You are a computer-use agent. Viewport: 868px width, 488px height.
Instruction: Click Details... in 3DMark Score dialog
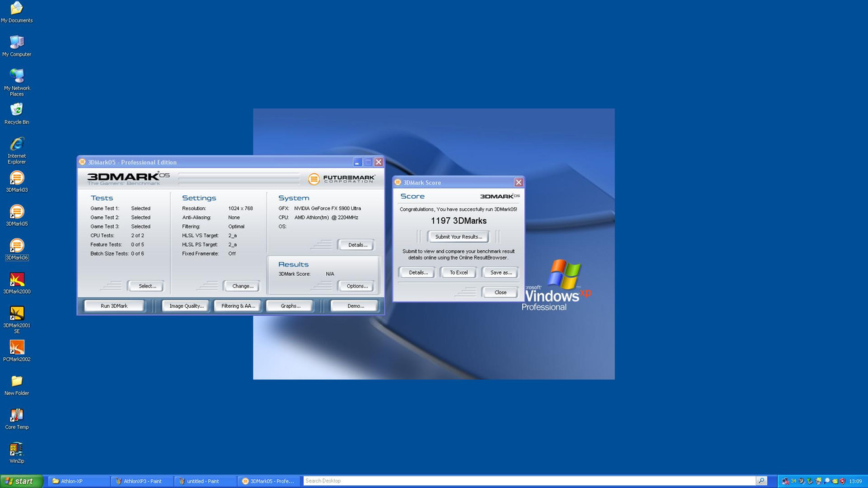click(x=417, y=272)
